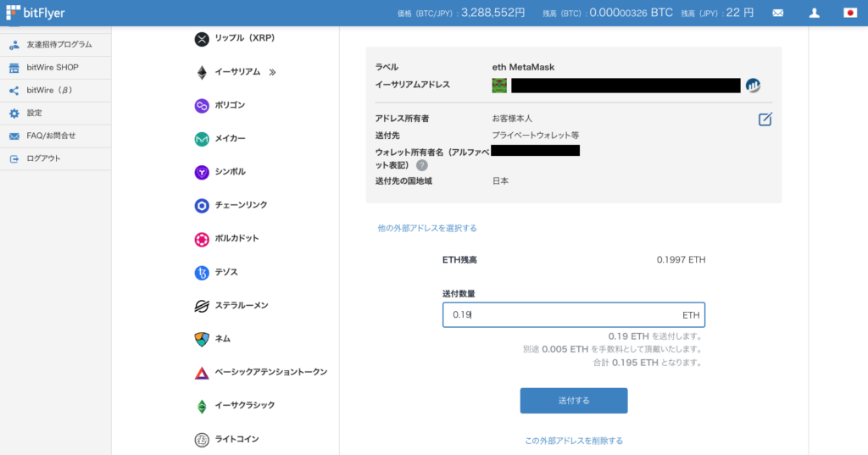The image size is (868, 455).
Task: Click the Stellar Lumens icon
Action: point(202,306)
